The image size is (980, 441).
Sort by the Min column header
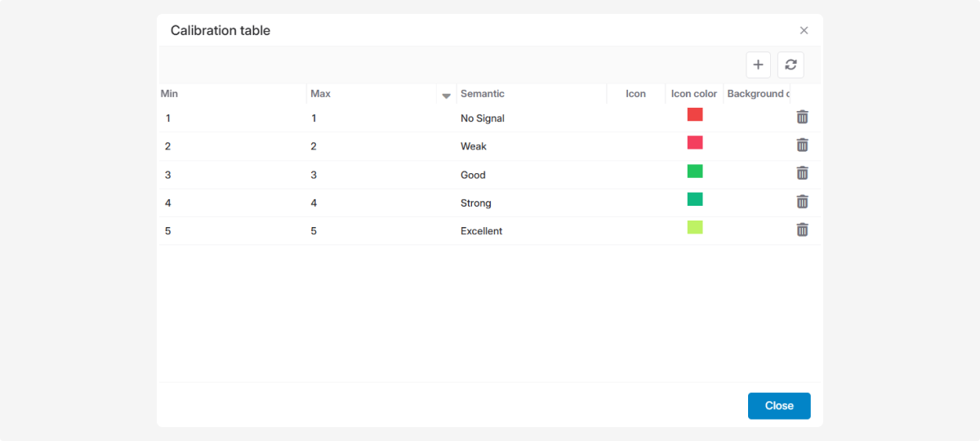tap(170, 94)
